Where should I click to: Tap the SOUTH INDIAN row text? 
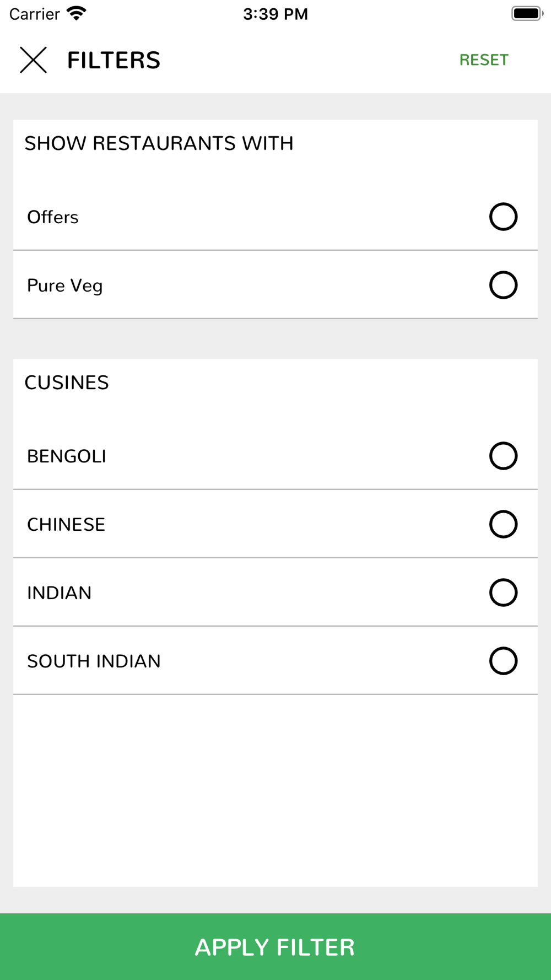[94, 661]
